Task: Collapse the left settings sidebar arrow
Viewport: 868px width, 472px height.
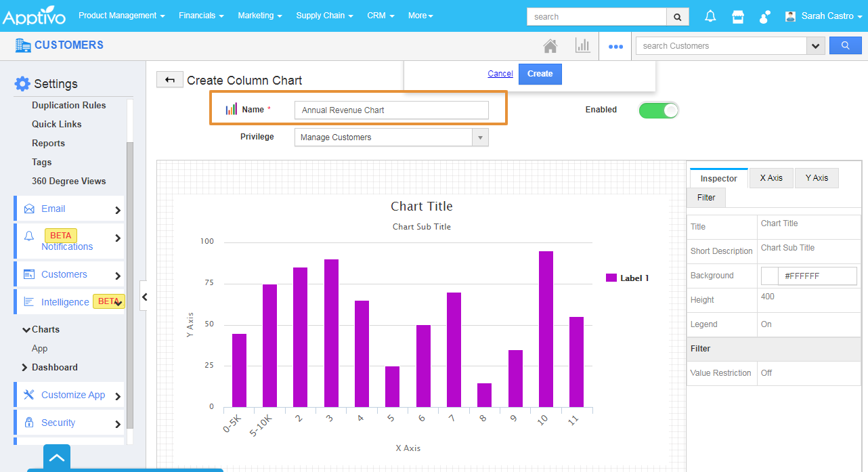Action: point(144,297)
